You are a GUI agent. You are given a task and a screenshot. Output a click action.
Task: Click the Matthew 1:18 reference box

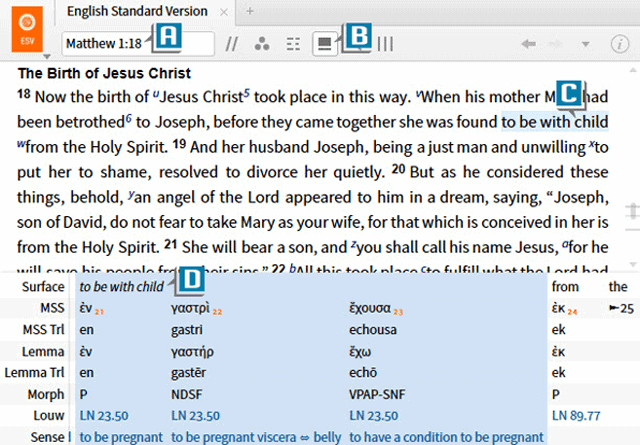point(138,43)
